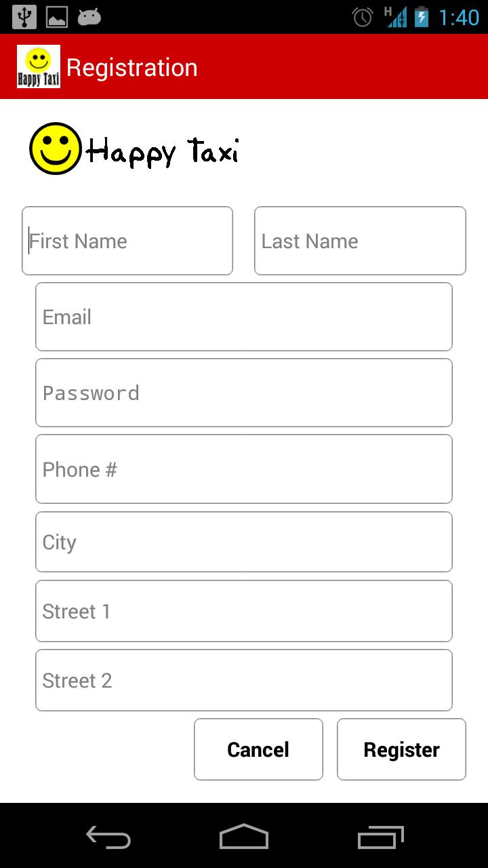
Task: Click the Cancel button
Action: (x=258, y=749)
